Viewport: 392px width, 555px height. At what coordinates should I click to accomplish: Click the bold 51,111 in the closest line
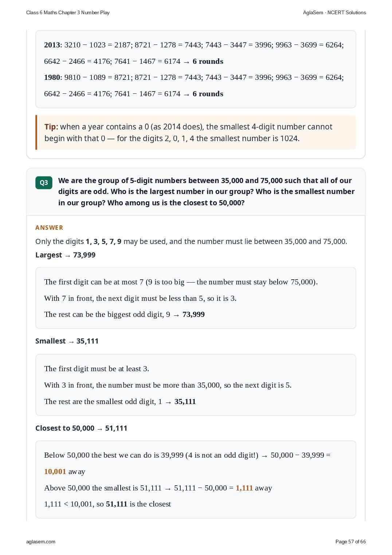117,504
